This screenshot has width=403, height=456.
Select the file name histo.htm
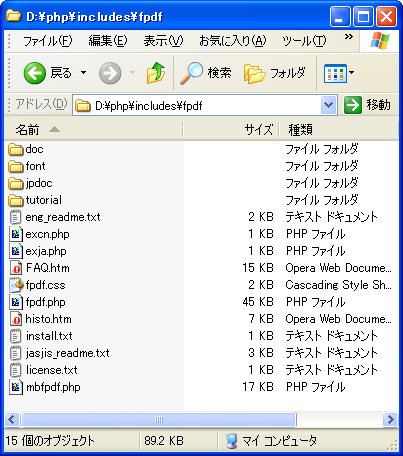[48, 319]
